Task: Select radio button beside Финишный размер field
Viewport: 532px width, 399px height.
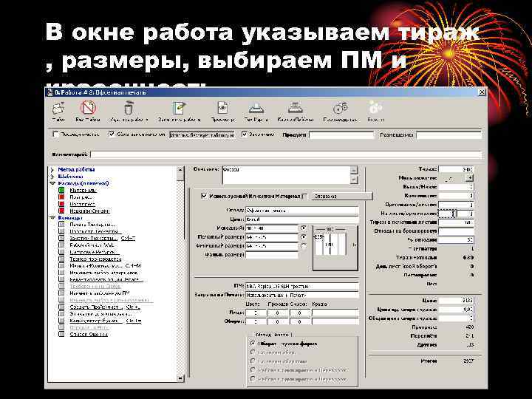Action: click(x=304, y=245)
